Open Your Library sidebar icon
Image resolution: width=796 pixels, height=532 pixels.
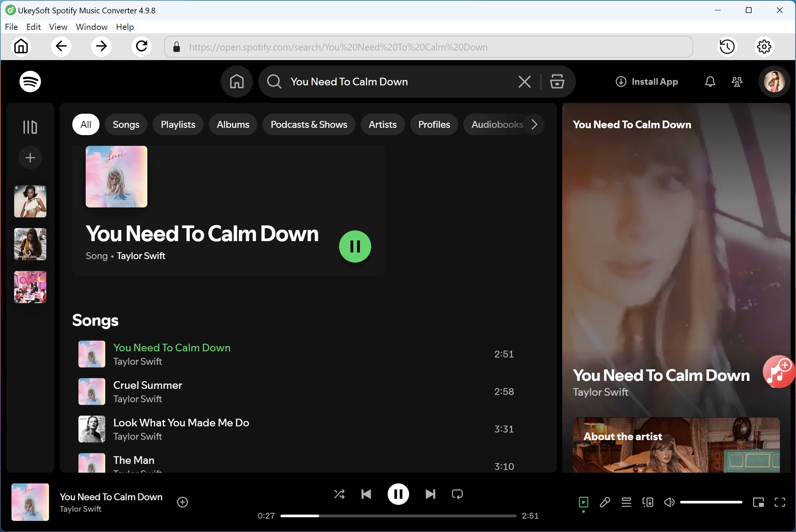click(x=30, y=127)
